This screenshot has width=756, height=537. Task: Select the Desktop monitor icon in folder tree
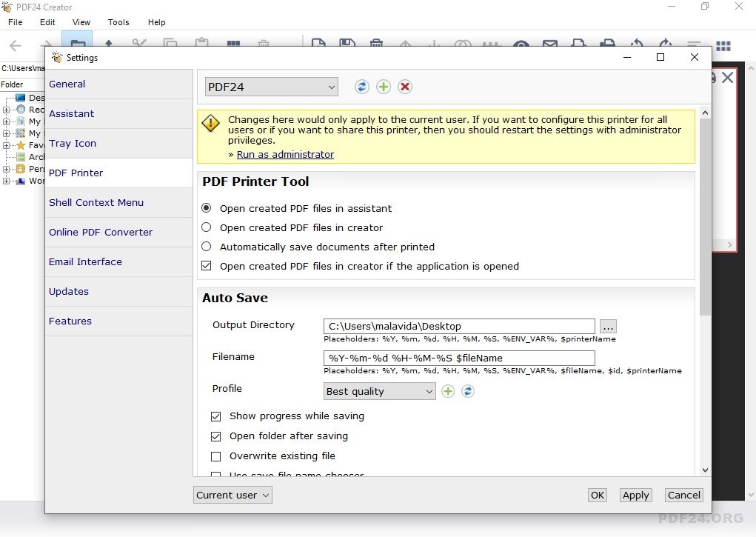[x=20, y=98]
